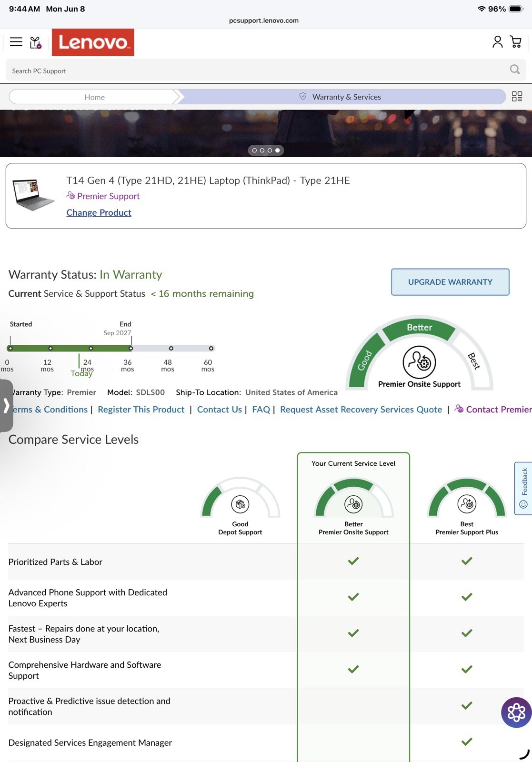Image resolution: width=532 pixels, height=762 pixels.
Task: Open the hamburger menu
Action: 16,42
